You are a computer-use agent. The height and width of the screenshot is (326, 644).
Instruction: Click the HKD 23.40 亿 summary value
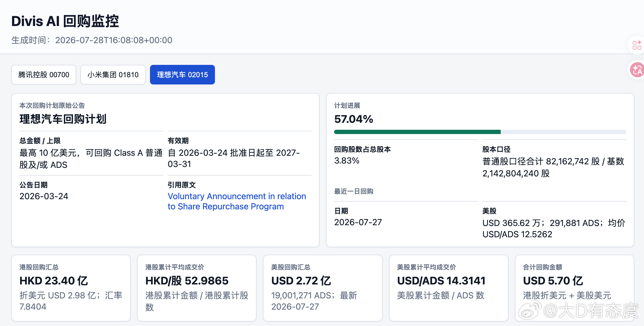54,281
